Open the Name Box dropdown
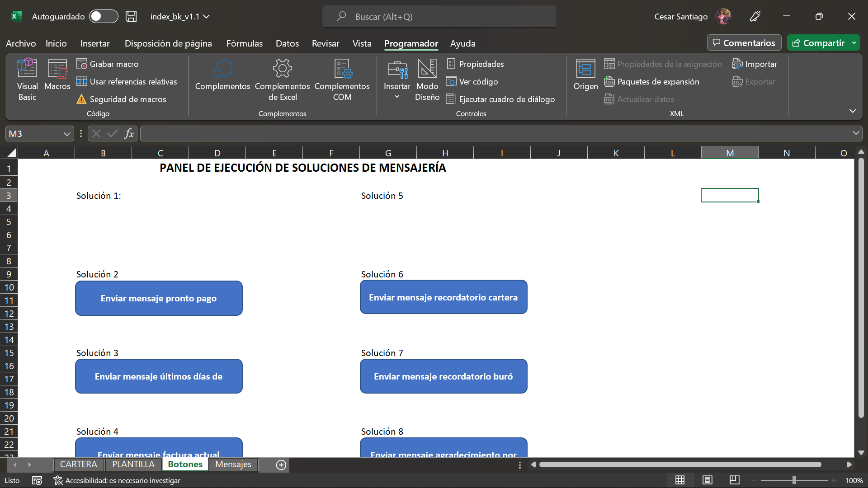The image size is (868, 488). pyautogui.click(x=66, y=133)
